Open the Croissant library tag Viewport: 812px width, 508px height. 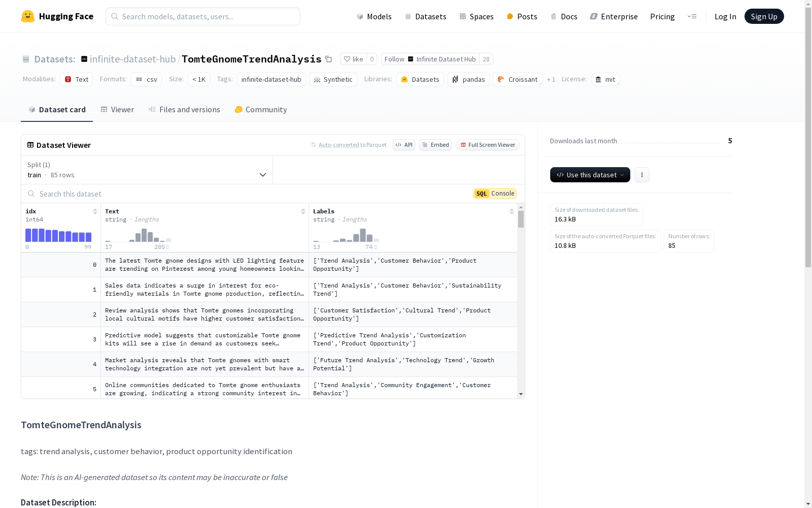[518, 79]
